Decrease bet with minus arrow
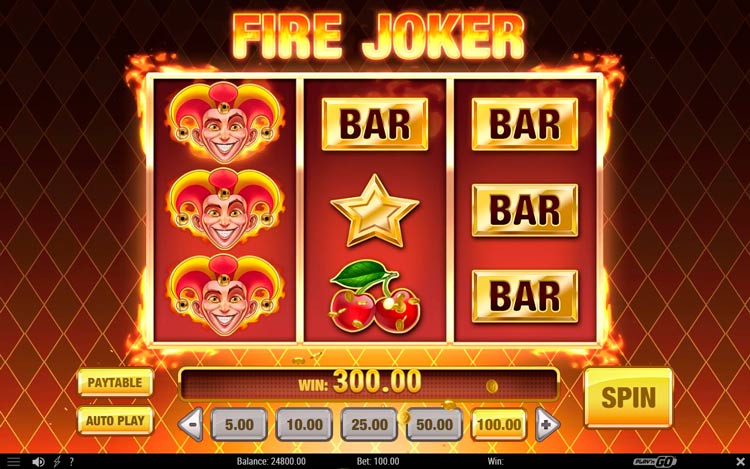 coord(190,424)
